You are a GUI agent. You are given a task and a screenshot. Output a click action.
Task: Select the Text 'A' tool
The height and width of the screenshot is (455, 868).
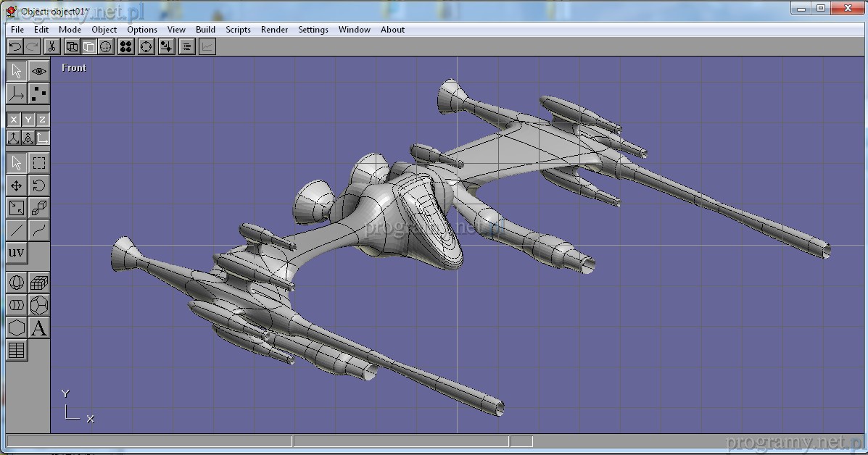(39, 328)
